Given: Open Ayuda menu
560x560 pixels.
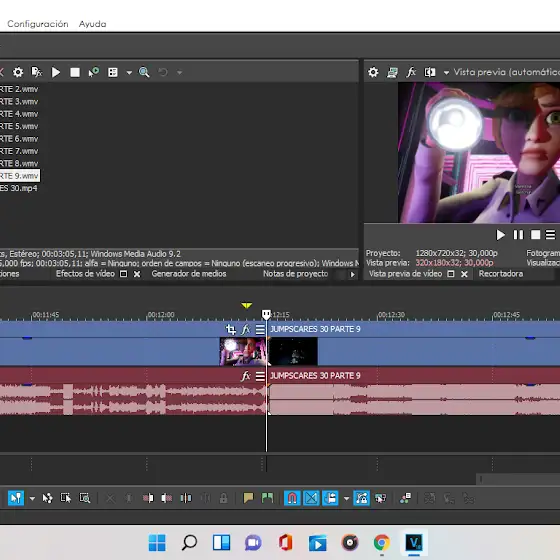Looking at the screenshot, I should 92,24.
